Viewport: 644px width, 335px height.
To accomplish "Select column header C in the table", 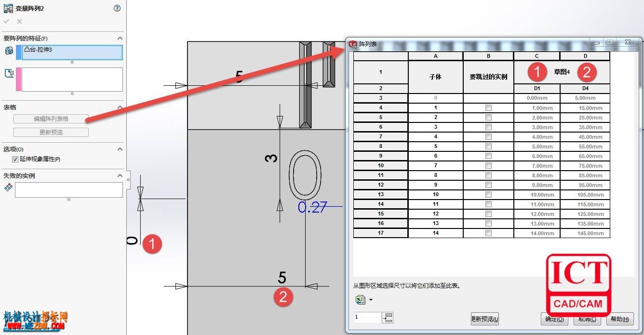I will 537,56.
